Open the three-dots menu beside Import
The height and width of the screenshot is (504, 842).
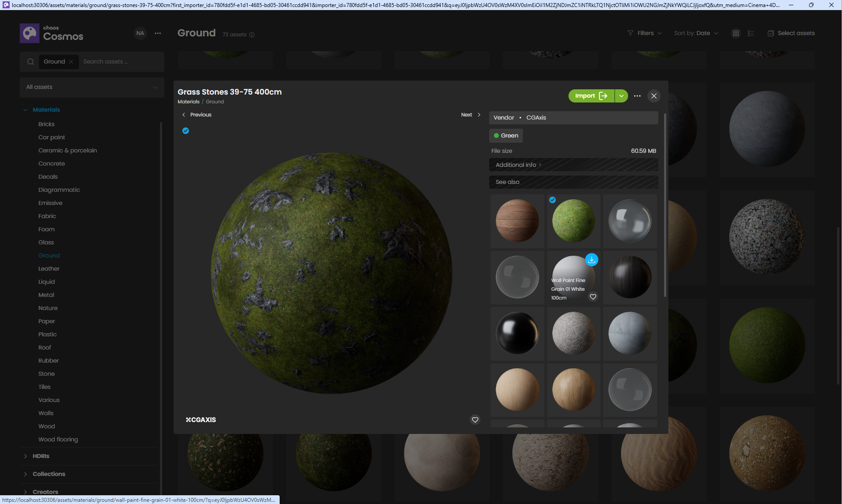pyautogui.click(x=637, y=96)
